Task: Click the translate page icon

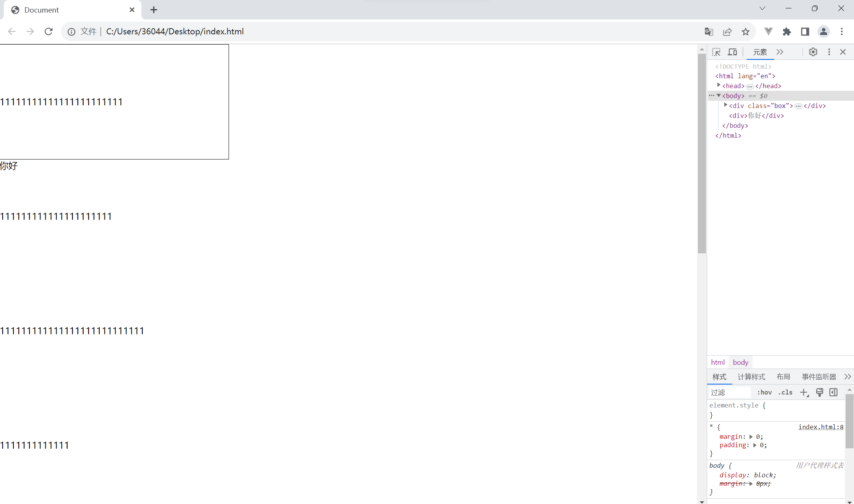Action: click(709, 32)
